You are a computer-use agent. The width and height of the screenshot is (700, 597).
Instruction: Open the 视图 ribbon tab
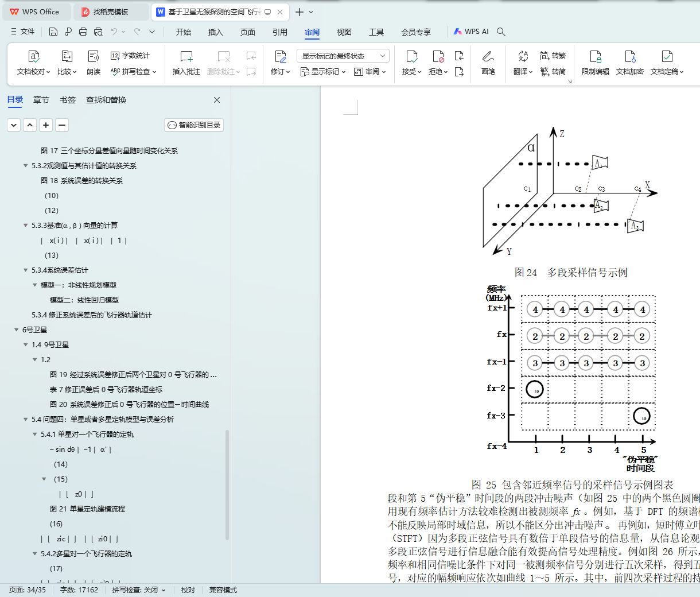344,32
